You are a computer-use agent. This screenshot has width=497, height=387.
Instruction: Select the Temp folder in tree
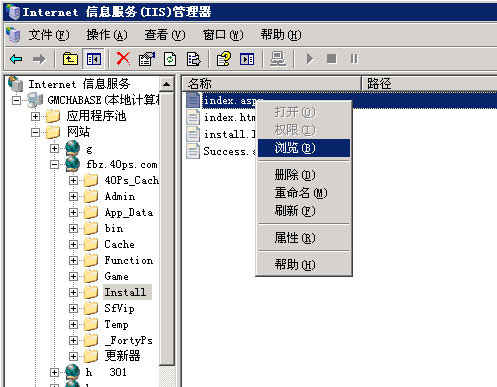[x=116, y=324]
